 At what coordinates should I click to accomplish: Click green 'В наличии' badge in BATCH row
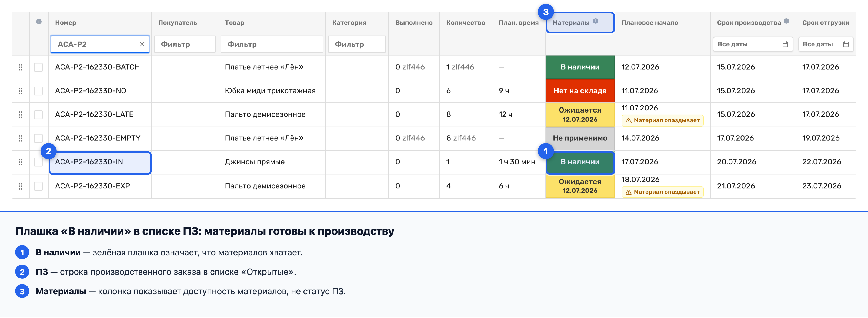click(x=580, y=67)
